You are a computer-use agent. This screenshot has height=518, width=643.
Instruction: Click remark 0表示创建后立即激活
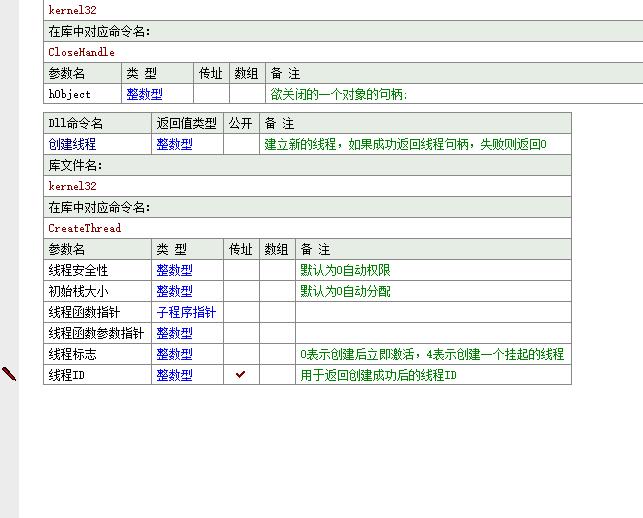click(x=432, y=354)
